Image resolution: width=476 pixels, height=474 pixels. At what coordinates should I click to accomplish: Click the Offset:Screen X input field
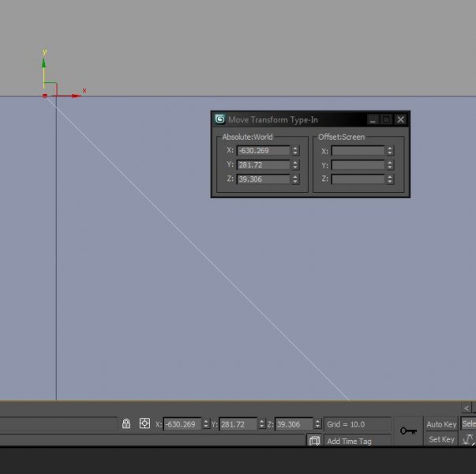(358, 151)
